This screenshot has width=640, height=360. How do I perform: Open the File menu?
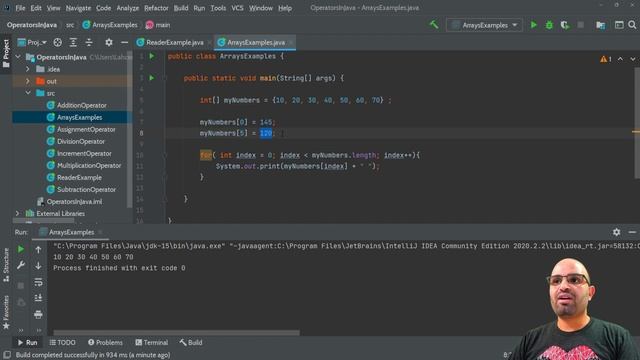point(20,8)
